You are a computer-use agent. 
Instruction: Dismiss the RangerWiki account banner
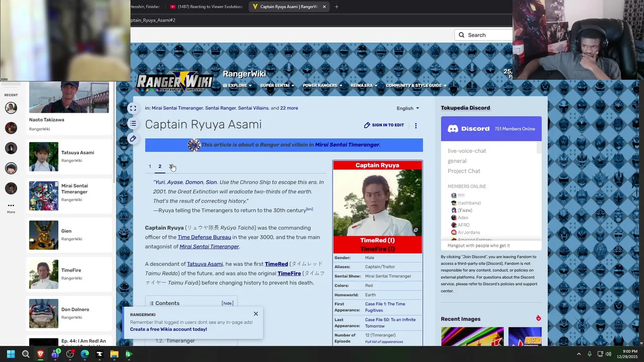pyautogui.click(x=256, y=314)
